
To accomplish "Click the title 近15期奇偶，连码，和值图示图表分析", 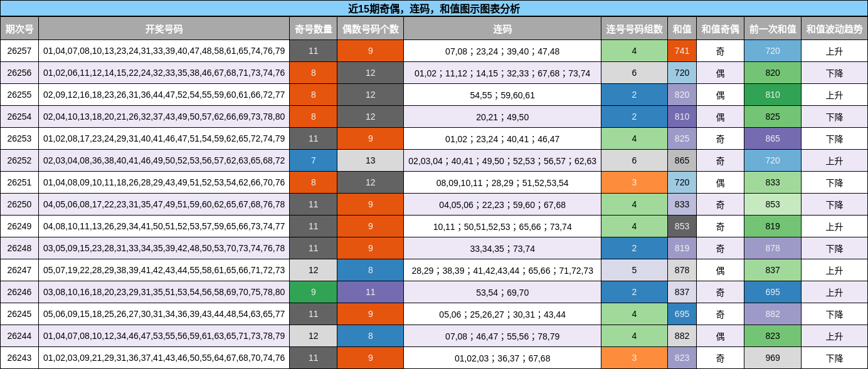I will coord(434,9).
